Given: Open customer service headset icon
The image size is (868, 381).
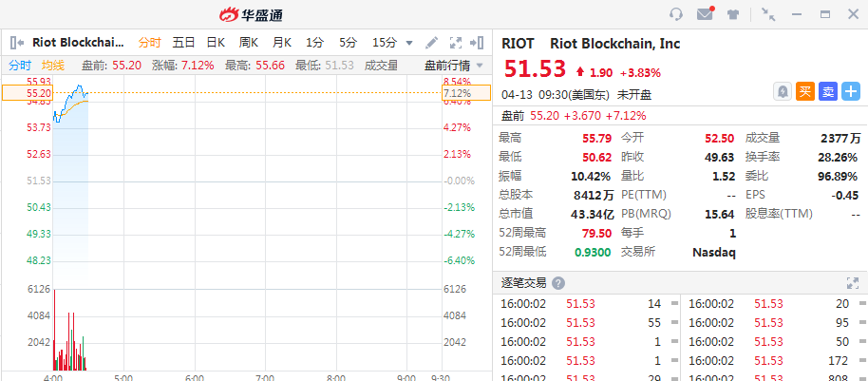Looking at the screenshot, I should pyautogui.click(x=676, y=14).
